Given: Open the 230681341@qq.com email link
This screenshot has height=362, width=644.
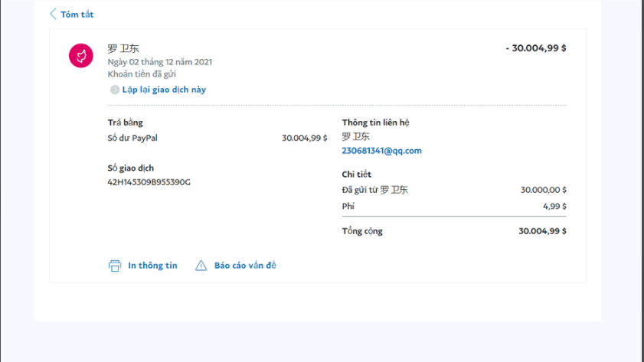Looking at the screenshot, I should [x=381, y=151].
